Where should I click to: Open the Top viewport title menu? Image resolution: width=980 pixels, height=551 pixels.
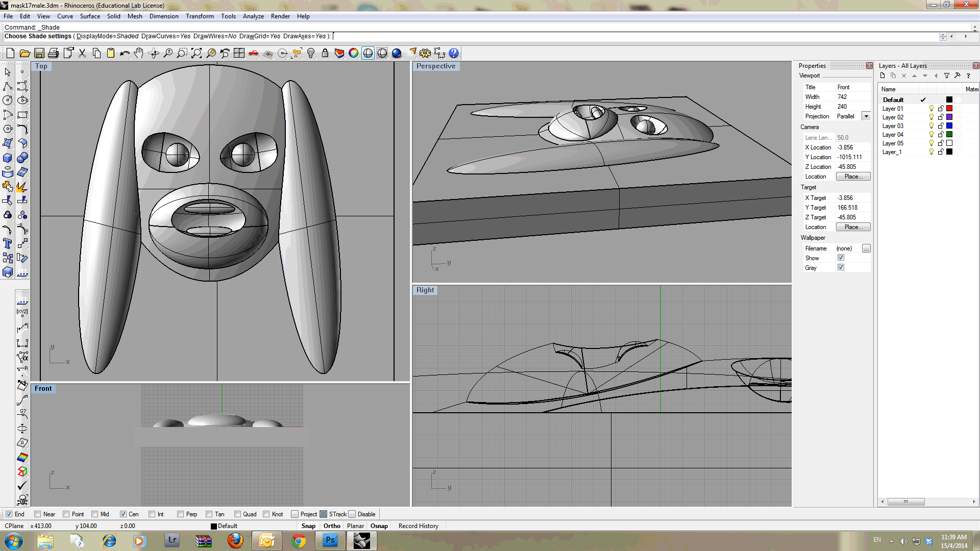[x=41, y=66]
